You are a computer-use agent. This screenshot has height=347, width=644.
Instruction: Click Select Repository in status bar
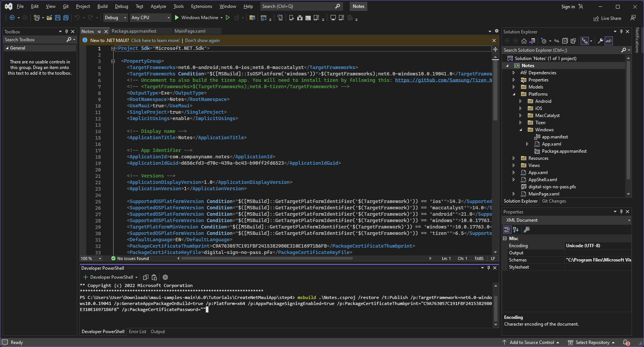pyautogui.click(x=592, y=342)
